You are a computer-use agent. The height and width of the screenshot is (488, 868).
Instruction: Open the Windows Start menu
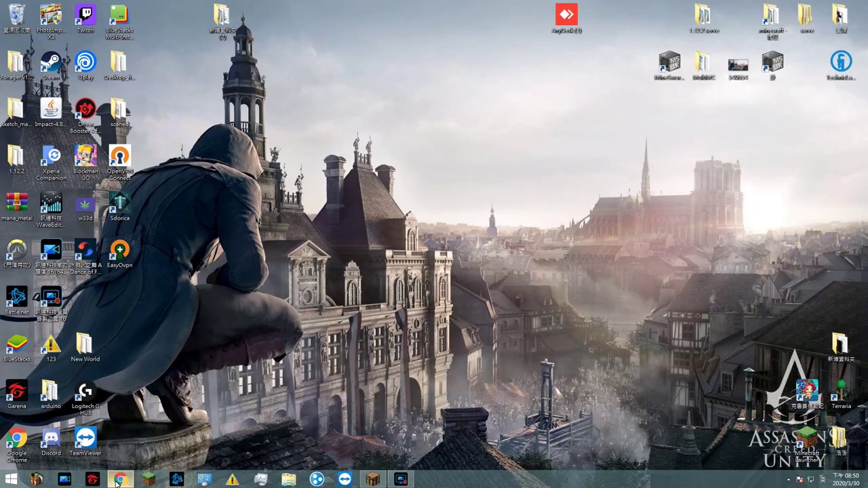pos(11,479)
